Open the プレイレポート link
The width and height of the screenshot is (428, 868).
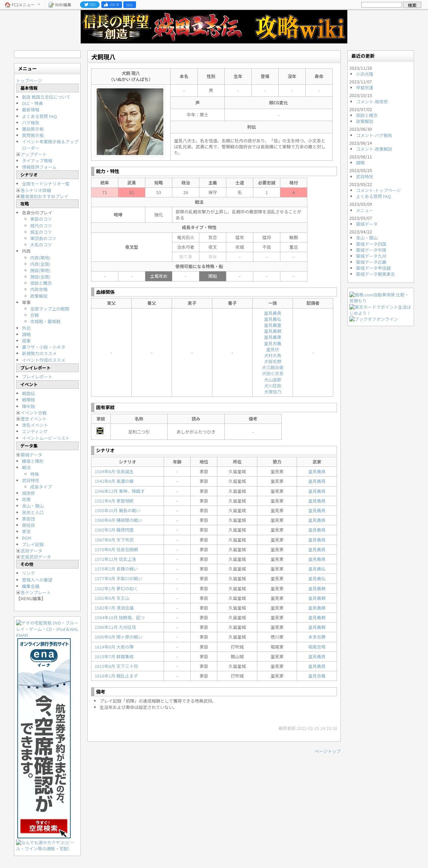[x=37, y=377]
